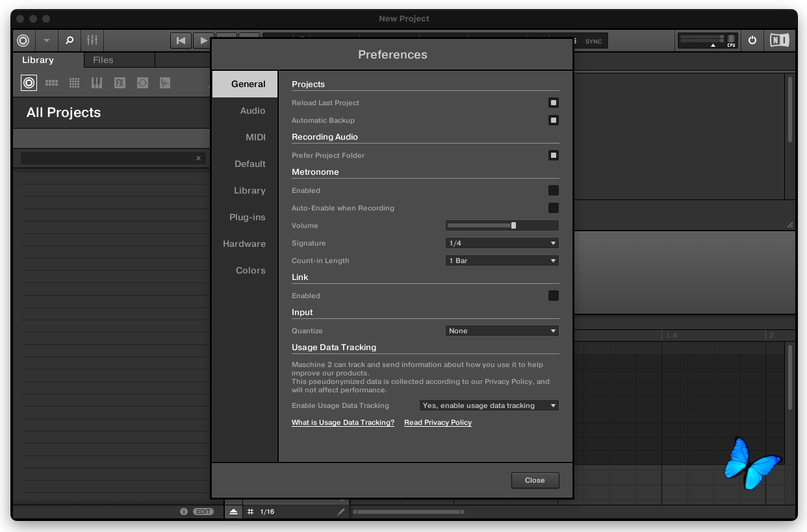Screen dimensions: 807x532
Task: Expand the Count-in Length dropdown
Action: 502,260
